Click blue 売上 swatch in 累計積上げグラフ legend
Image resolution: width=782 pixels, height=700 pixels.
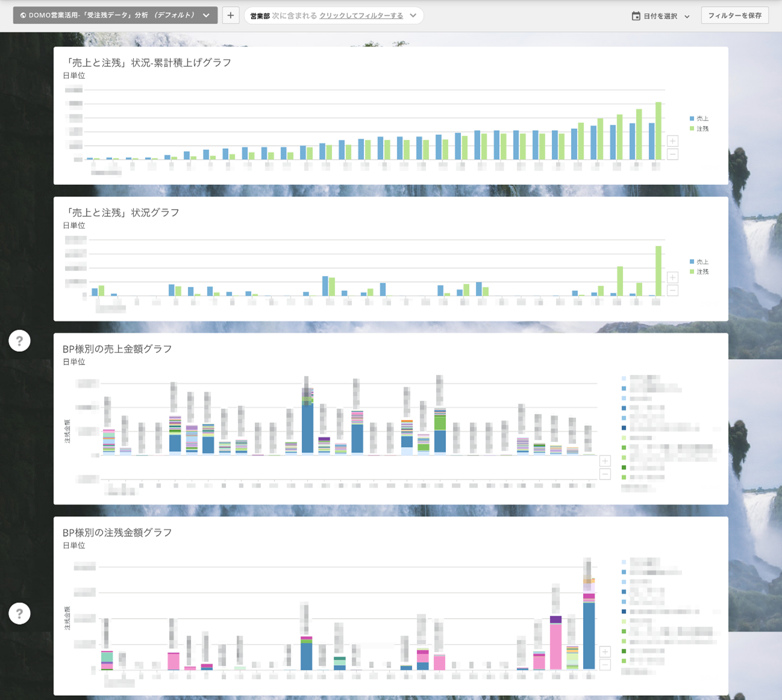click(692, 119)
